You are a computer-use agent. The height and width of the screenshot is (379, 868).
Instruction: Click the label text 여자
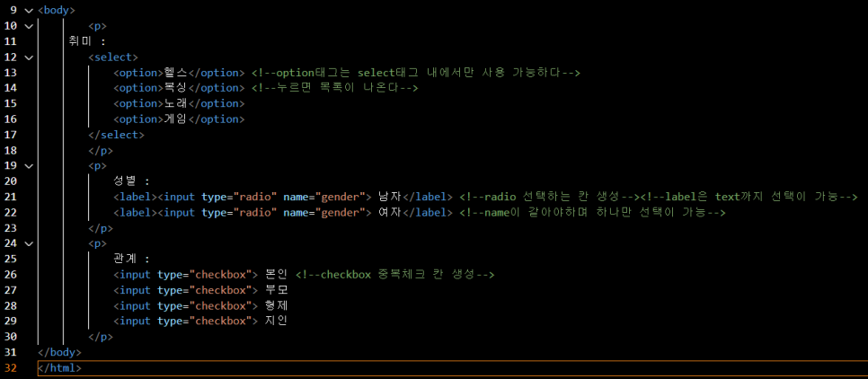[390, 213]
